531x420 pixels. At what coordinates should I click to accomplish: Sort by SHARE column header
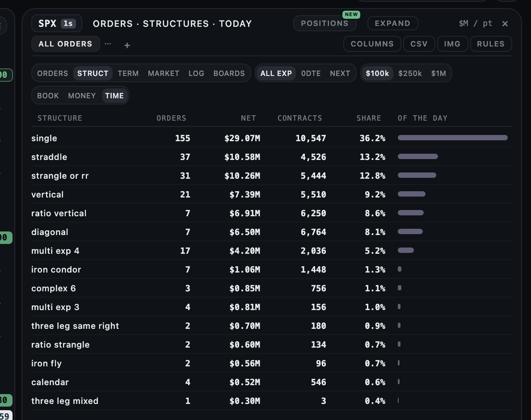369,118
